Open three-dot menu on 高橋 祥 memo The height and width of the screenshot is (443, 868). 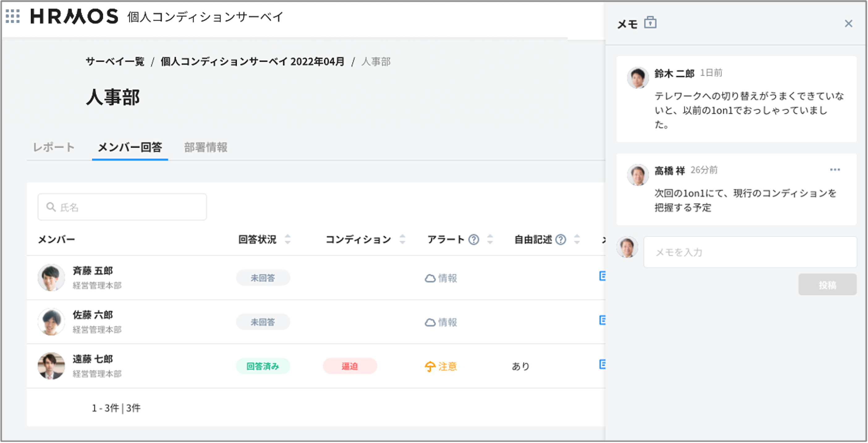tap(835, 170)
